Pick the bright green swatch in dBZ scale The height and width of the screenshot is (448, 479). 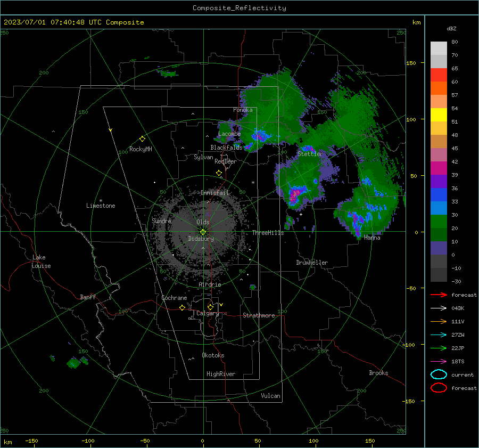[x=439, y=222]
